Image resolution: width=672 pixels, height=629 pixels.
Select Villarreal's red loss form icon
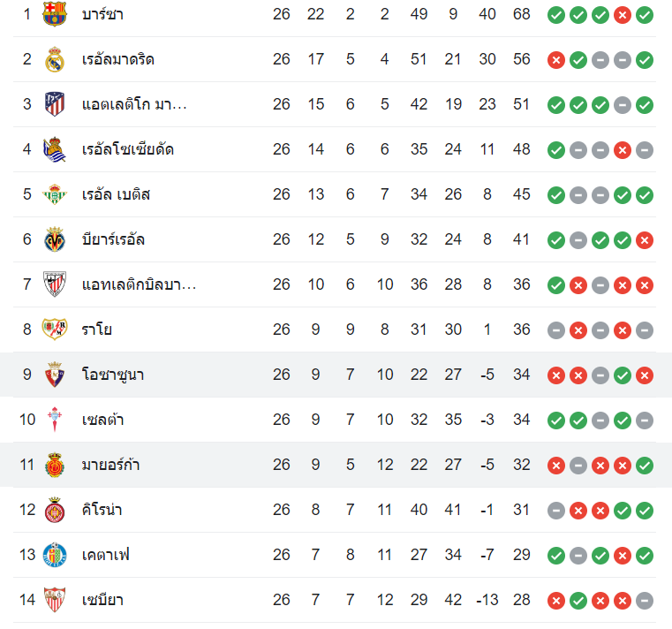[x=645, y=239]
